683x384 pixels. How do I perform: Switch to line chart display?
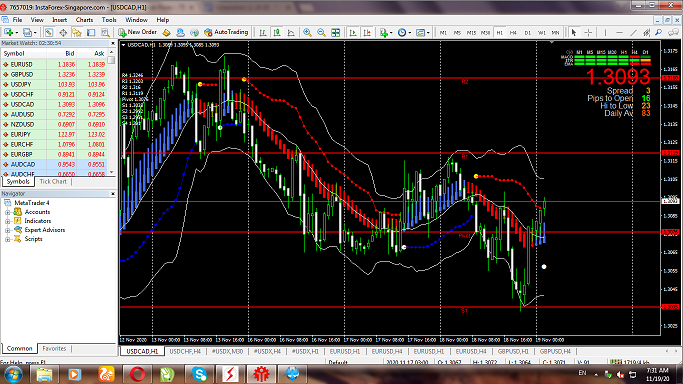click(291, 32)
